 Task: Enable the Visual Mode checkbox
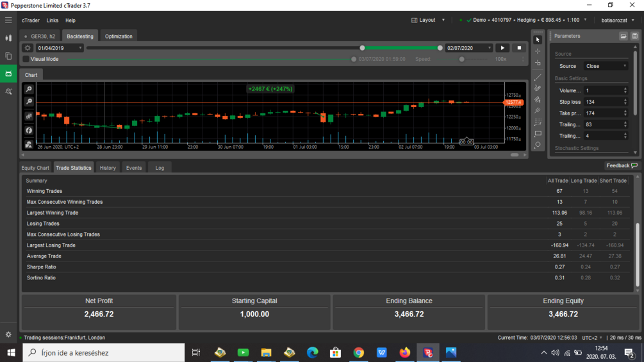pyautogui.click(x=26, y=59)
